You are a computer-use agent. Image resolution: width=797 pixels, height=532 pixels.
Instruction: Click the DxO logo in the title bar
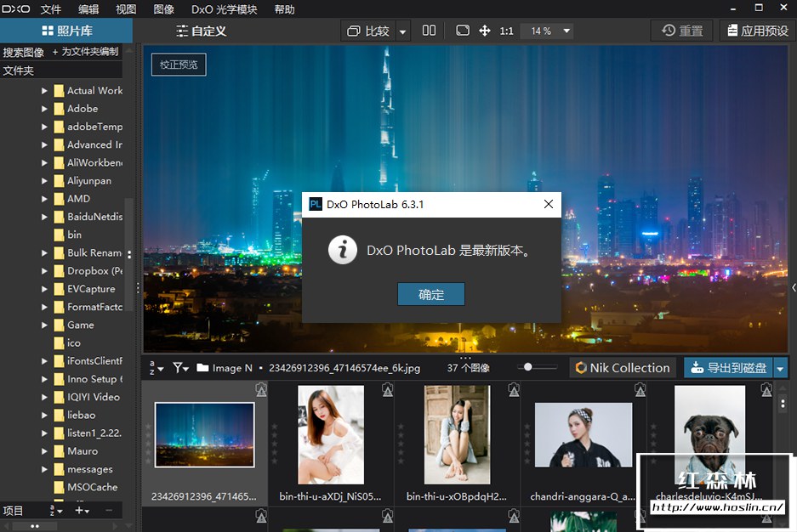pos(16,9)
